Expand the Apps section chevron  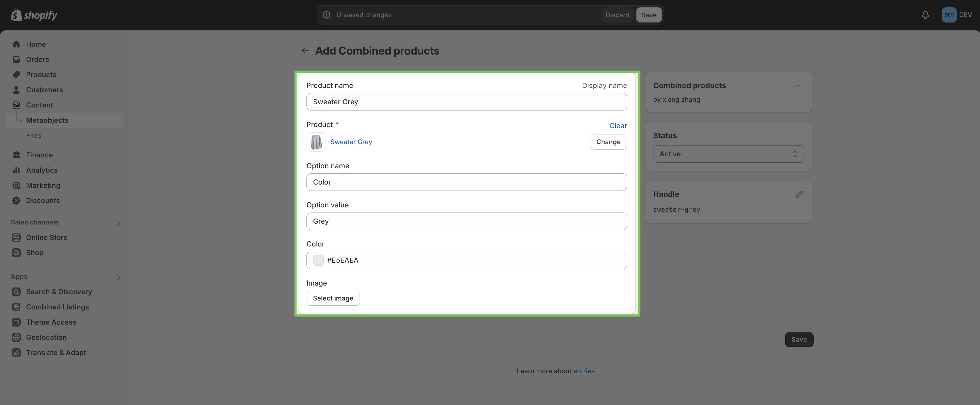[x=118, y=278]
